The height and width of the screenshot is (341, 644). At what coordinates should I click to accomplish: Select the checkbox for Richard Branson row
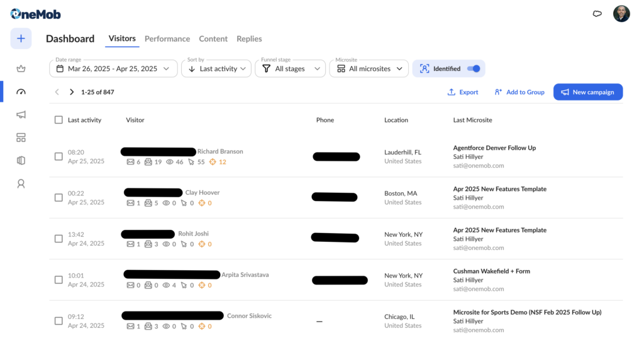(58, 156)
